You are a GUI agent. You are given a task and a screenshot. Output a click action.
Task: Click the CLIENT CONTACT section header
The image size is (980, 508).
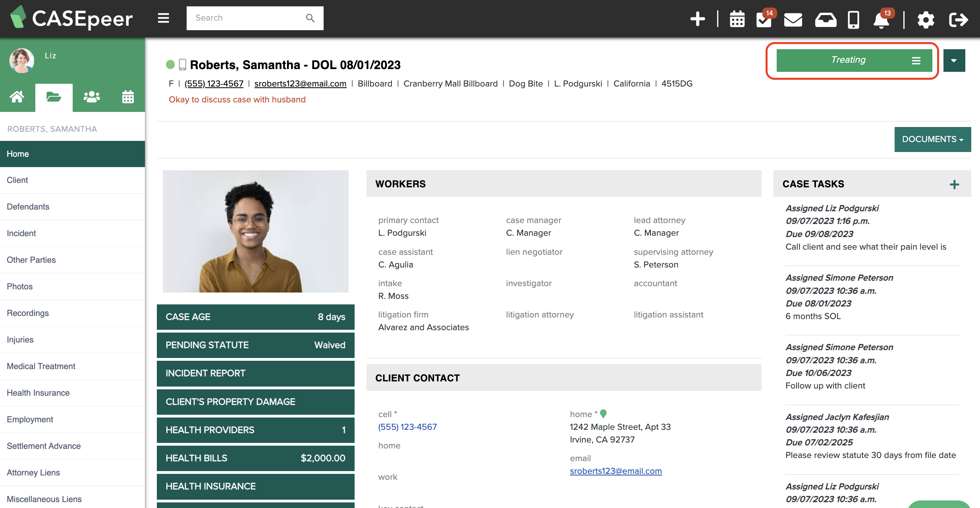point(563,378)
